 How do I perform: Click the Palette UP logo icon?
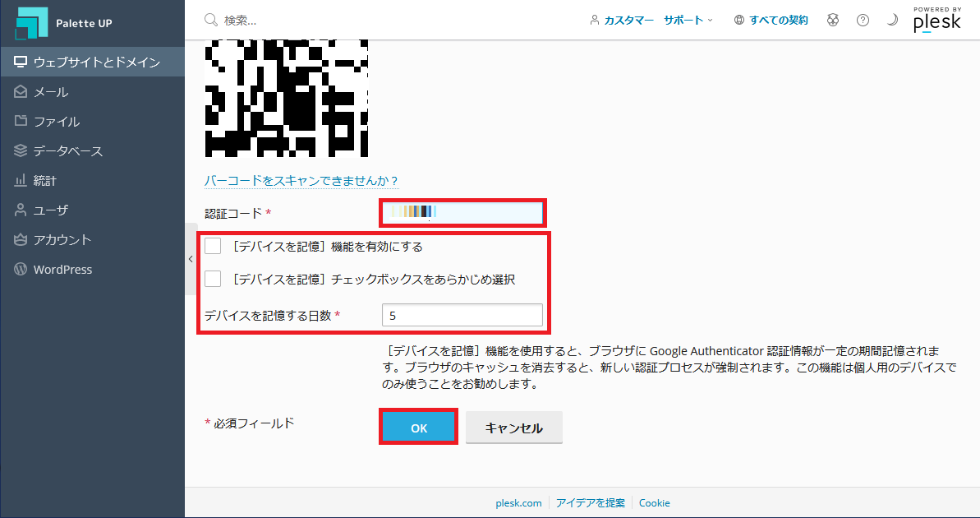point(31,23)
